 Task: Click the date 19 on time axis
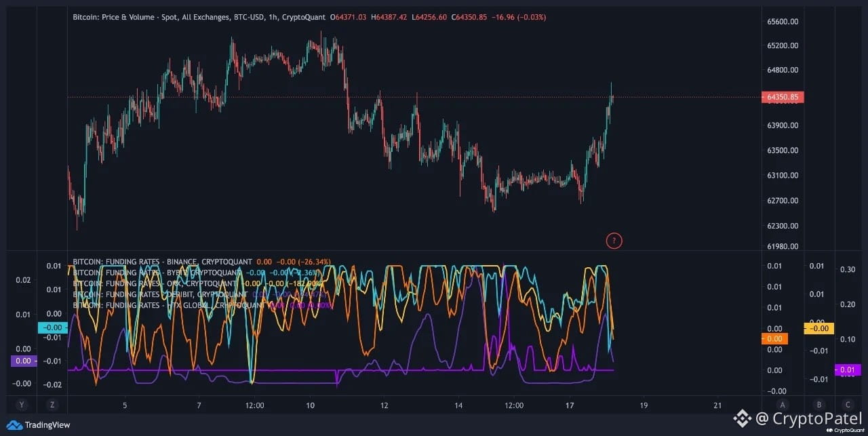tap(644, 405)
